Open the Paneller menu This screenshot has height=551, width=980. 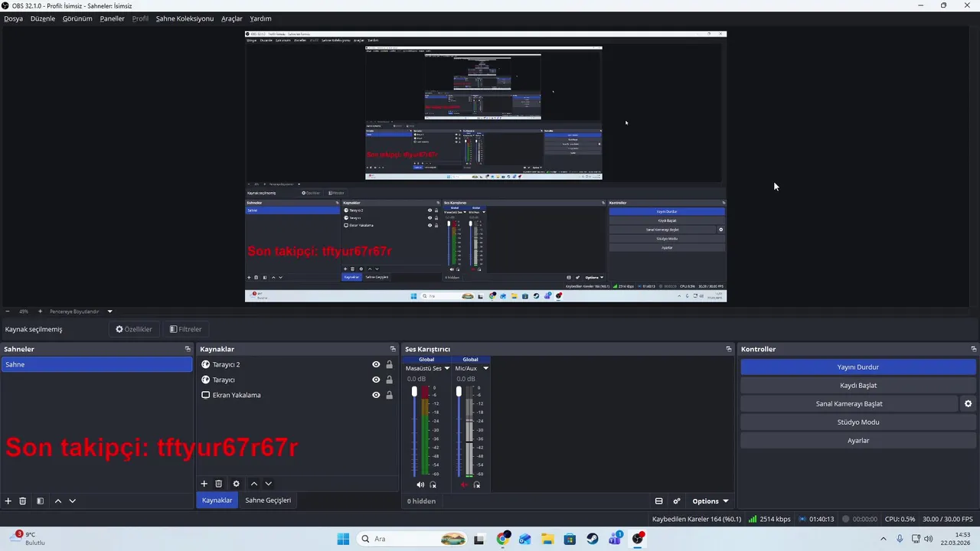coord(112,18)
